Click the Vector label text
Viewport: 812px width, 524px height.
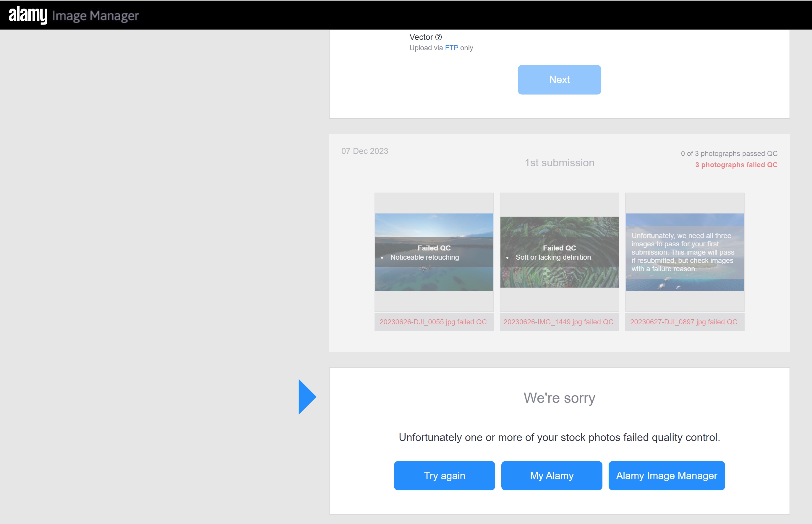(x=421, y=37)
